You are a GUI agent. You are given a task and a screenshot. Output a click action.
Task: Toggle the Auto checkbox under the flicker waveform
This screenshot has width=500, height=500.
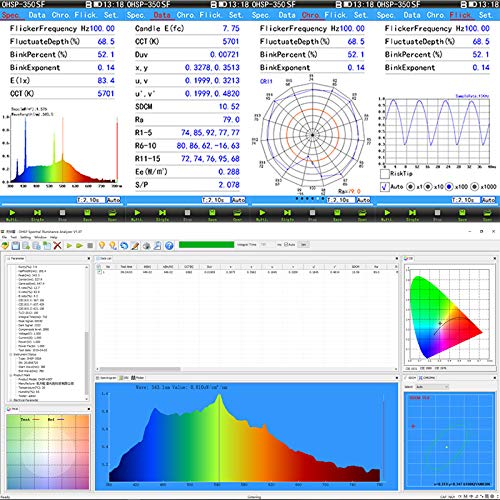pyautogui.click(x=385, y=187)
